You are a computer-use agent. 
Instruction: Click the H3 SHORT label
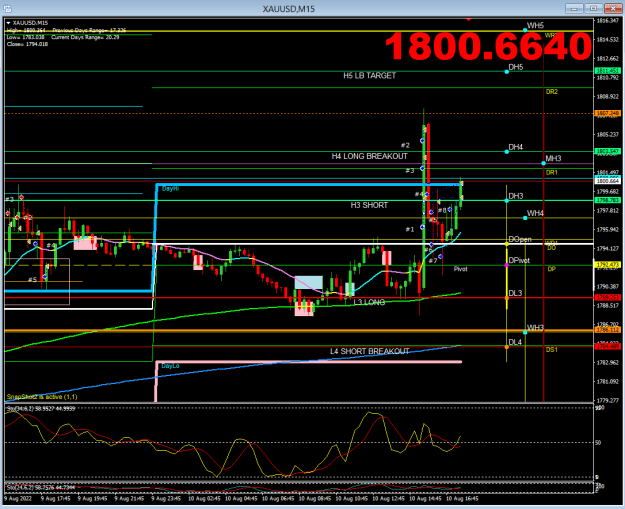(369, 205)
